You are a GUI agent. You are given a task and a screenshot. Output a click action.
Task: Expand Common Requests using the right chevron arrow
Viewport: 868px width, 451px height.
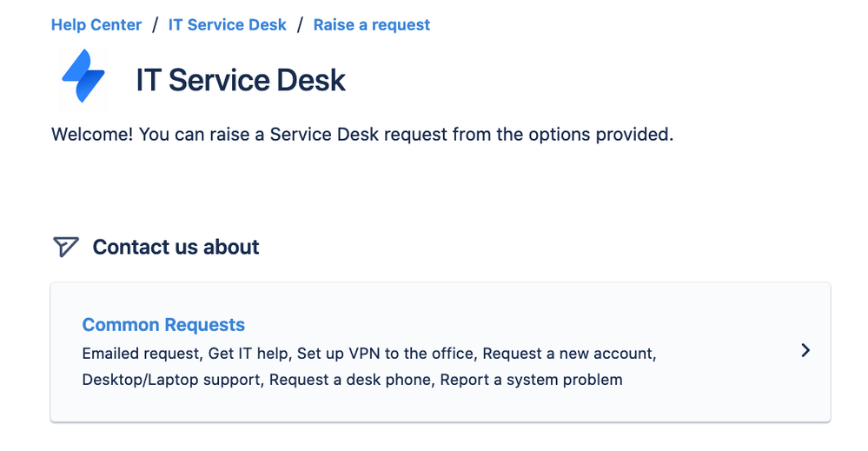805,350
